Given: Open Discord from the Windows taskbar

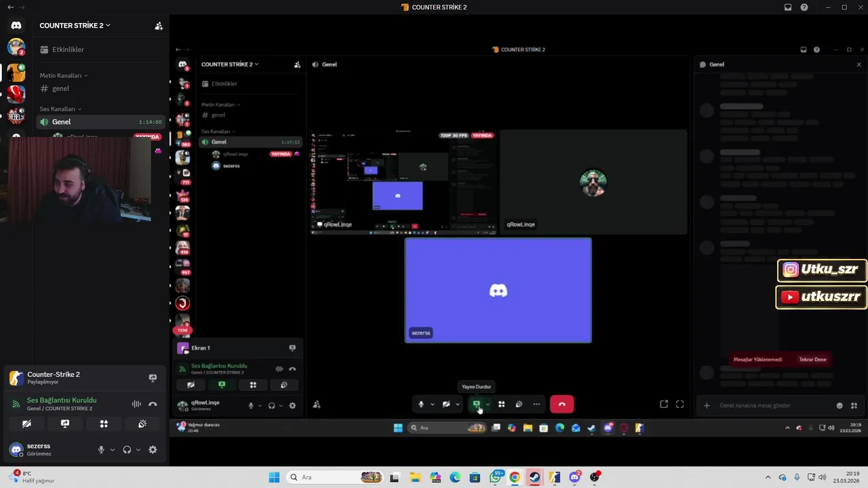Looking at the screenshot, I should coord(575,477).
